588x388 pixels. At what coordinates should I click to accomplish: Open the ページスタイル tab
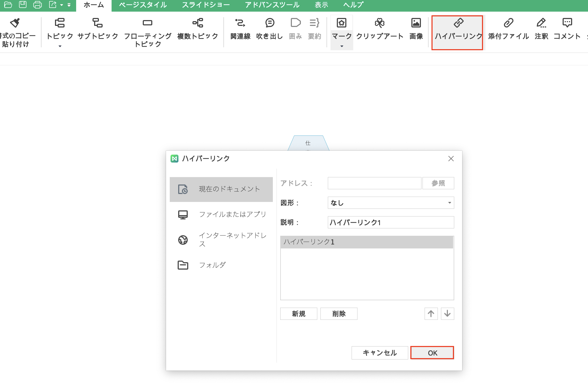pos(143,5)
